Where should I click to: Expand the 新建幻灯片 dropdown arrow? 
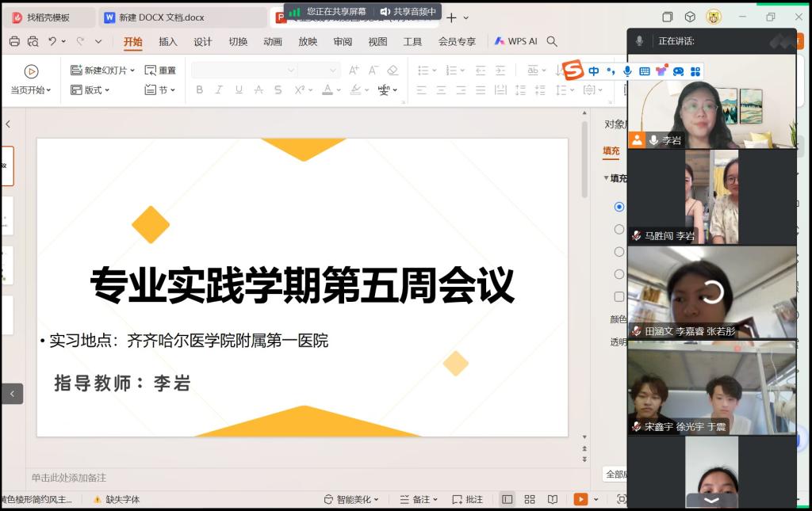pyautogui.click(x=132, y=71)
